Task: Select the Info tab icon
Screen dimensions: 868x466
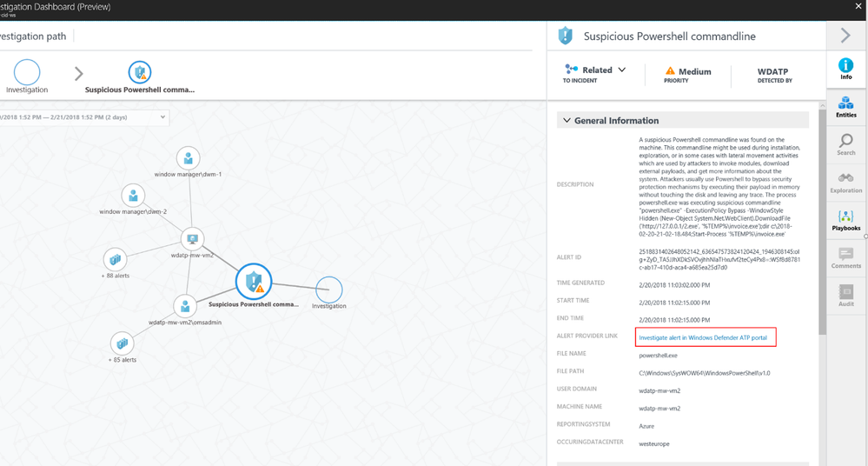Action: 845,69
